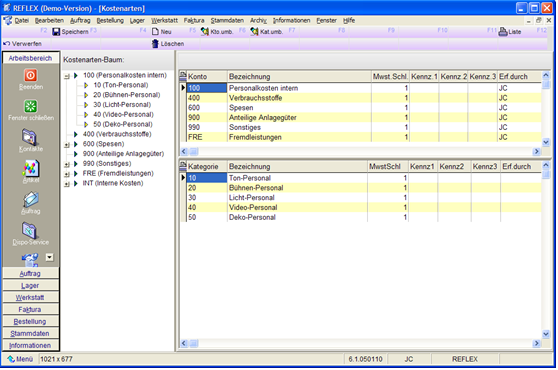Expand the INT (Interne Kosten) tree node
The image size is (558, 370).
tap(67, 184)
